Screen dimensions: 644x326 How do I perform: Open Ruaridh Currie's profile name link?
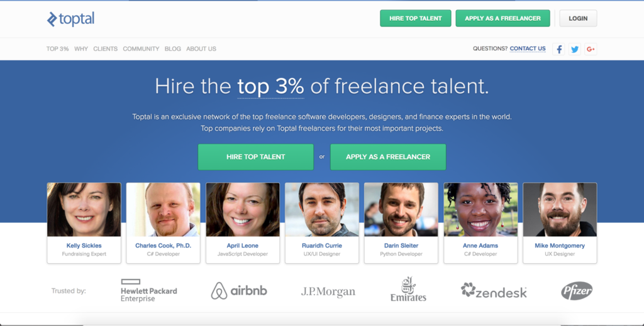point(321,246)
